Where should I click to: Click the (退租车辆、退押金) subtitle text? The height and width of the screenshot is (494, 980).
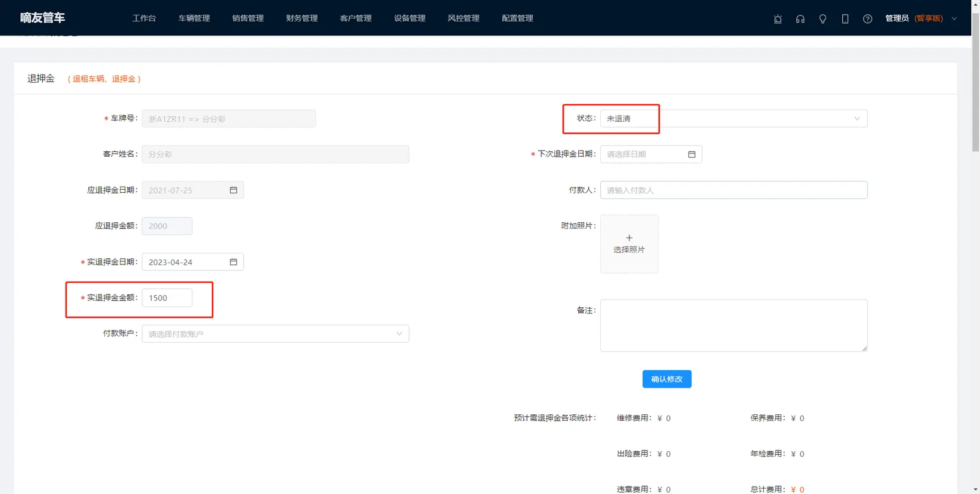tap(104, 79)
